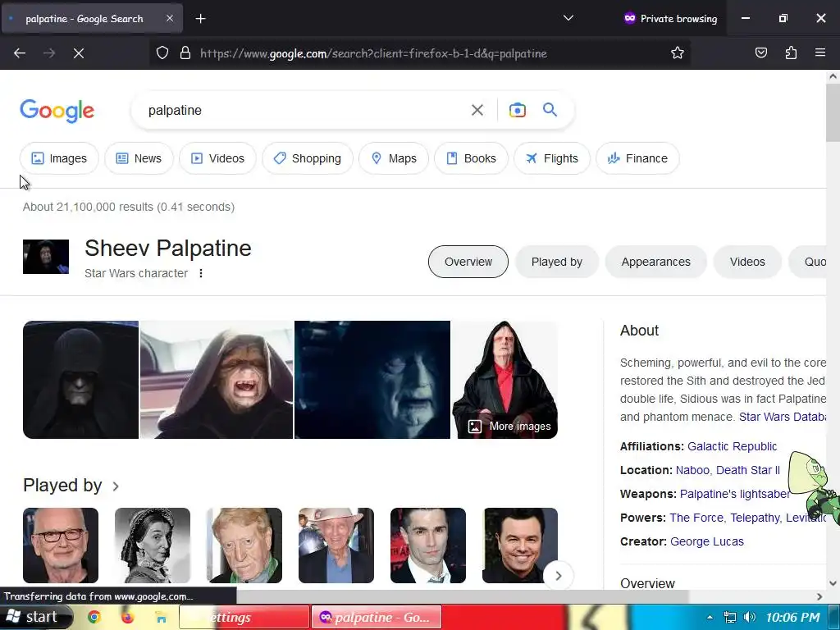Stop loading the page
The height and width of the screenshot is (630, 840).
tap(79, 53)
